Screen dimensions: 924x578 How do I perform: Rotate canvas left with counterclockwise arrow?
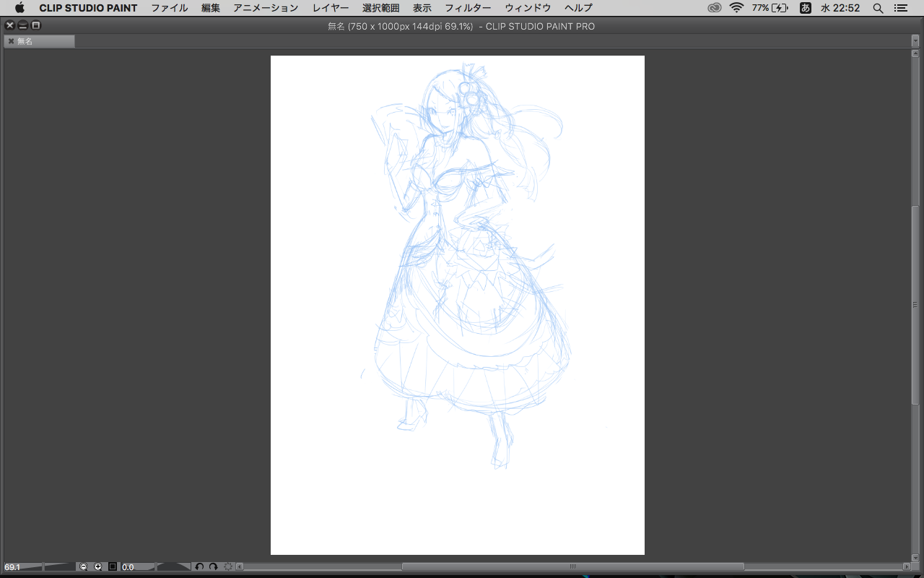point(200,567)
